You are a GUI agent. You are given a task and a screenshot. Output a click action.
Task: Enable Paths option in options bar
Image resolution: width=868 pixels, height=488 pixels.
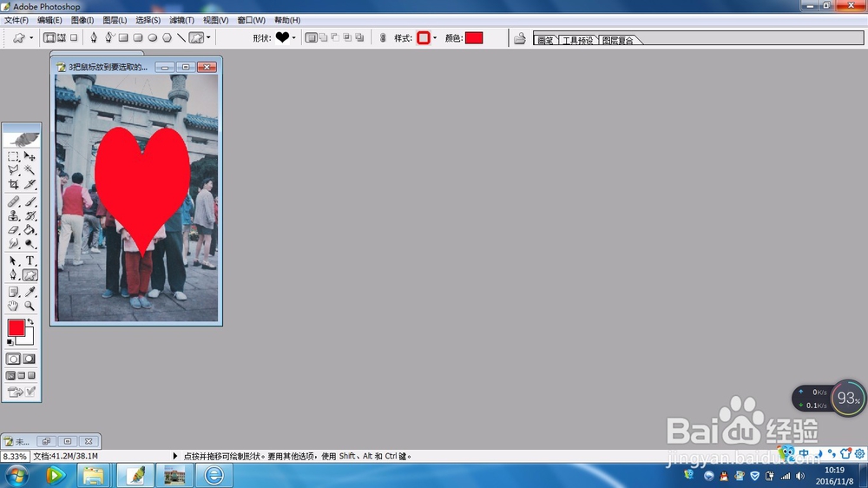coord(62,37)
